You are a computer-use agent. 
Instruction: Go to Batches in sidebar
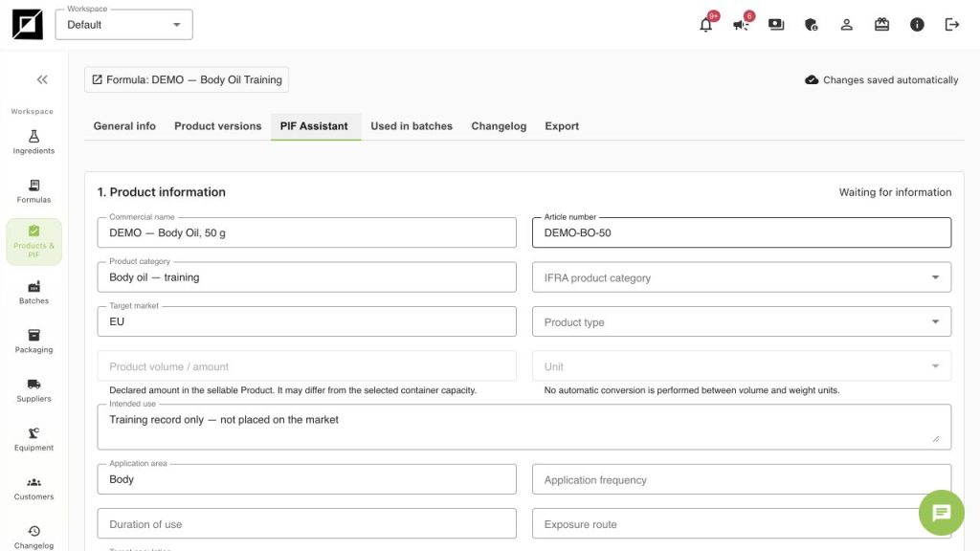tap(33, 293)
